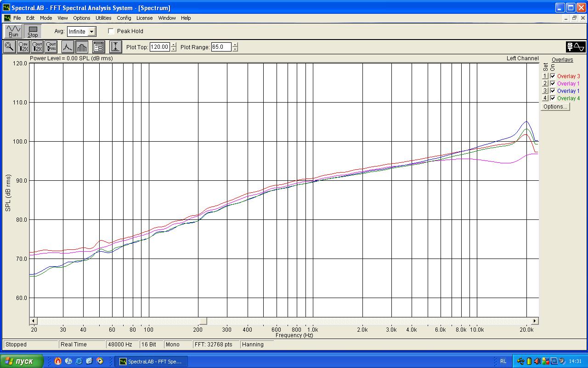Click the second quick launch icon
Viewport: 588px width, 368px height.
tap(68, 361)
